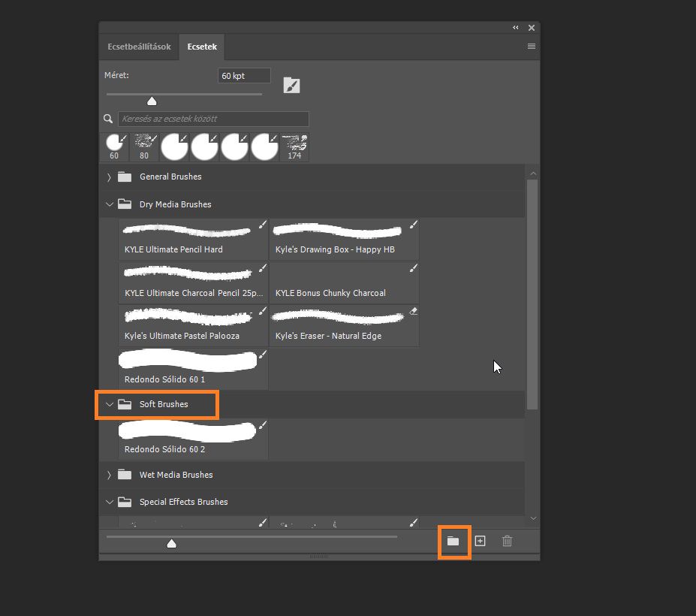Image resolution: width=696 pixels, height=616 pixels.
Task: Click the Méret brush size slider handle
Action: click(x=152, y=101)
